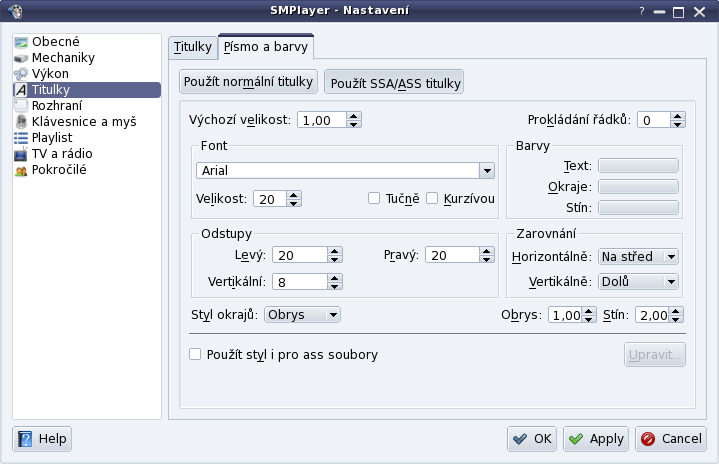Open the Výkon gear icon section
The image size is (719, 464).
(x=21, y=74)
